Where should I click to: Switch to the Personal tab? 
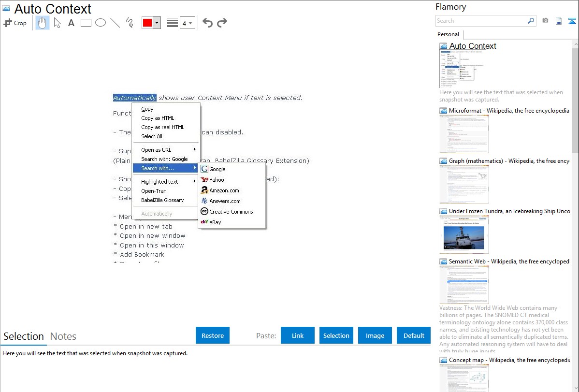pos(449,34)
